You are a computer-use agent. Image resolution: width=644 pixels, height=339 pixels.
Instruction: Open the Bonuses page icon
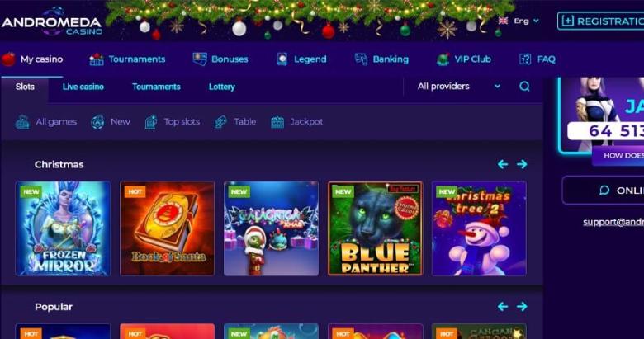tap(200, 59)
